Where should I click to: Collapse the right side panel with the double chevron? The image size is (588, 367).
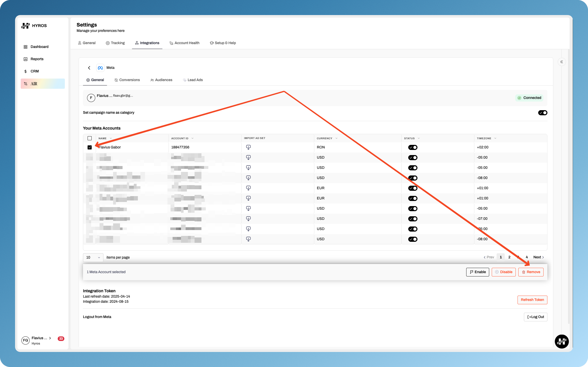(561, 62)
